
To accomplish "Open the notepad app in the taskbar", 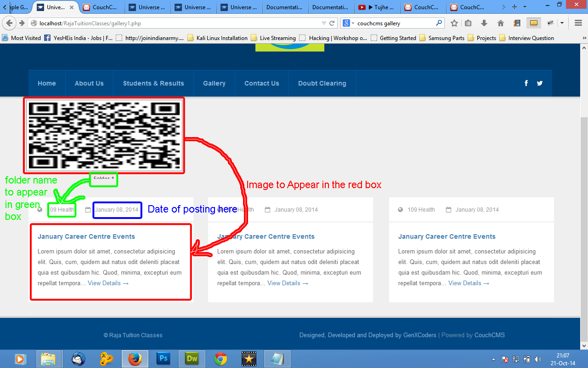I will click(277, 359).
